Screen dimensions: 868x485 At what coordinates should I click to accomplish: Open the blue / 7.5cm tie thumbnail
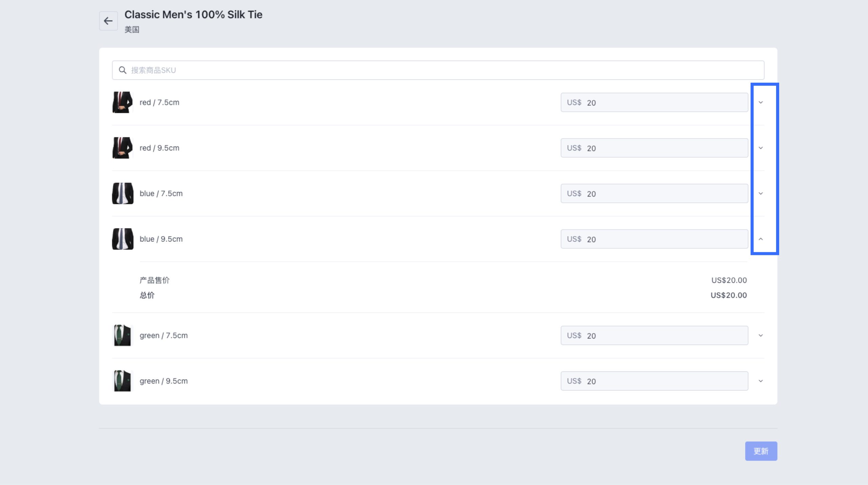122,194
